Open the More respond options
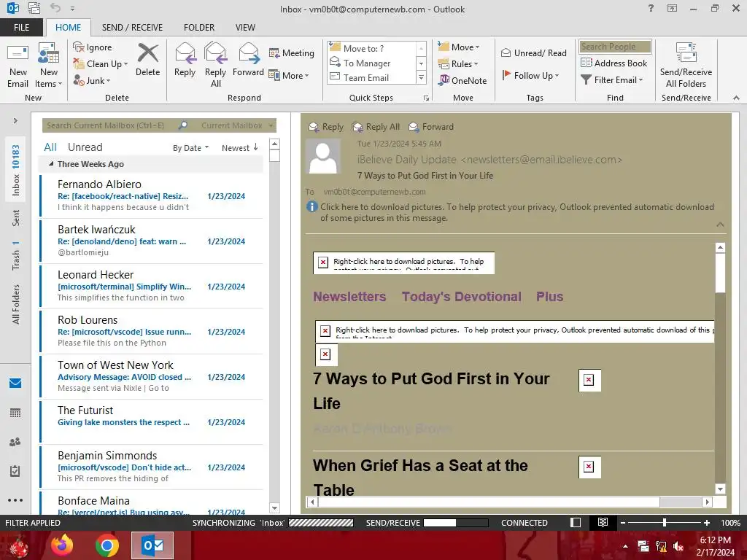Image resolution: width=747 pixels, height=560 pixels. [x=289, y=75]
